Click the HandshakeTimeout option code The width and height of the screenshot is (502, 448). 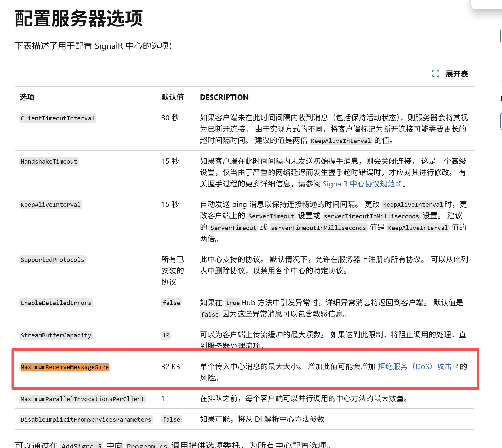coord(49,161)
